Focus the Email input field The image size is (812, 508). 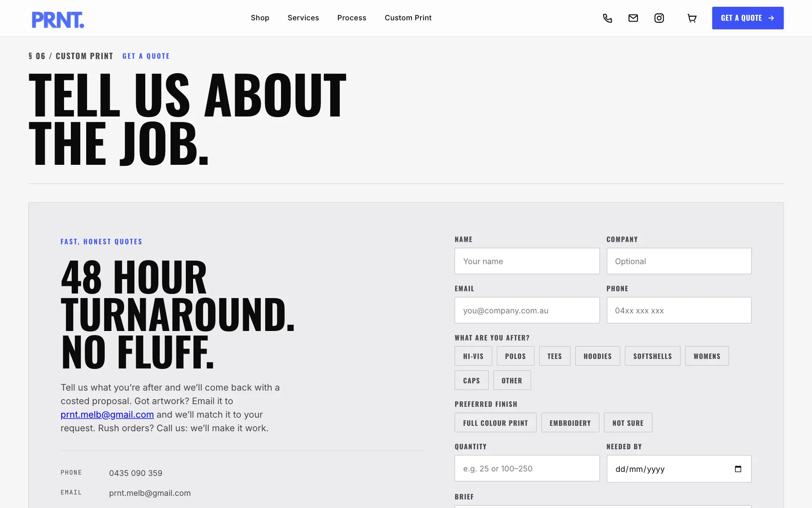527,310
